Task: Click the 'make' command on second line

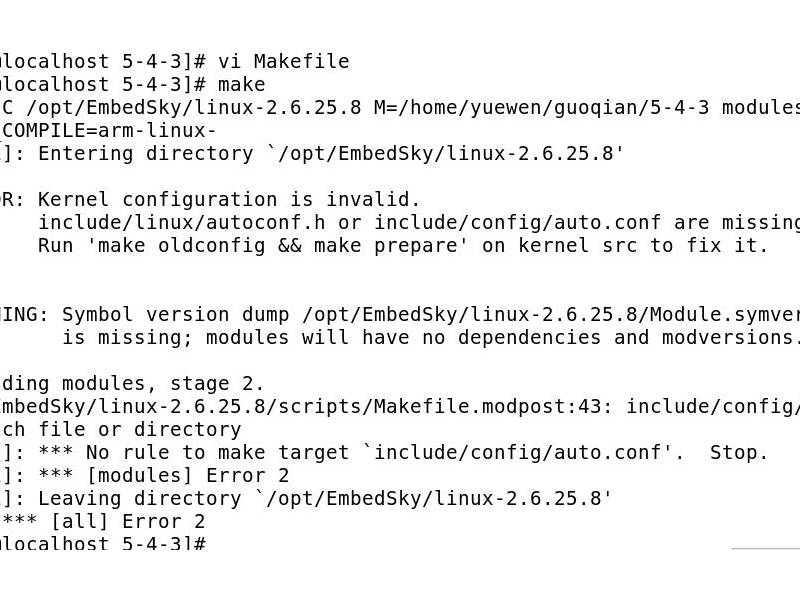Action: (x=242, y=85)
